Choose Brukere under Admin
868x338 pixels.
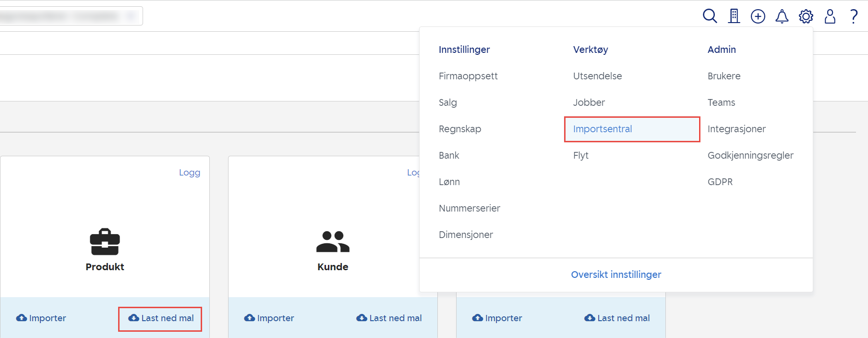coord(723,76)
